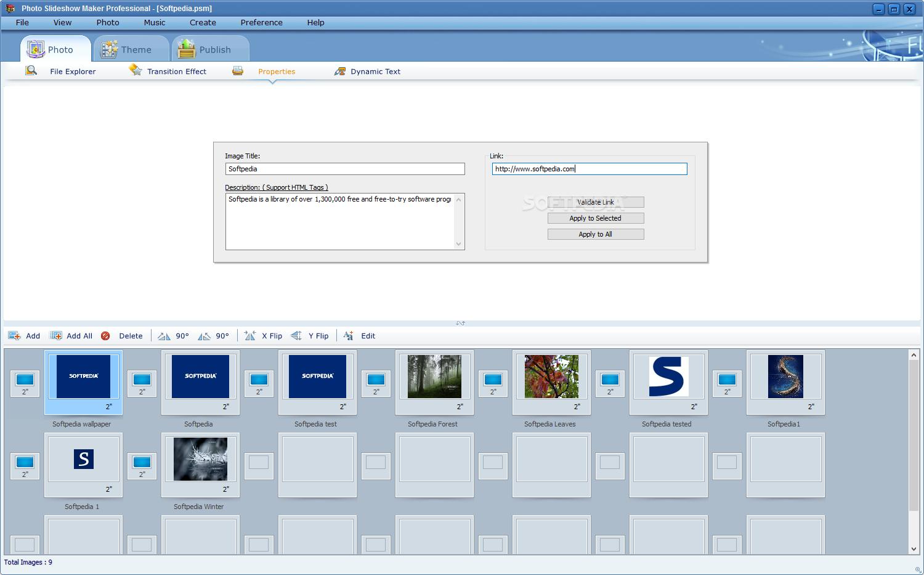Select the Softpedia1 sparkle thumbnail
The image size is (924, 575).
[x=785, y=383]
